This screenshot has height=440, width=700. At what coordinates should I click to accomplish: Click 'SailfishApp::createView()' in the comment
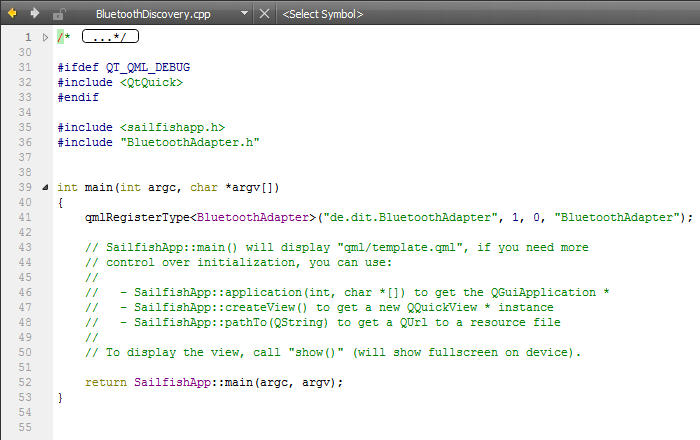point(221,307)
